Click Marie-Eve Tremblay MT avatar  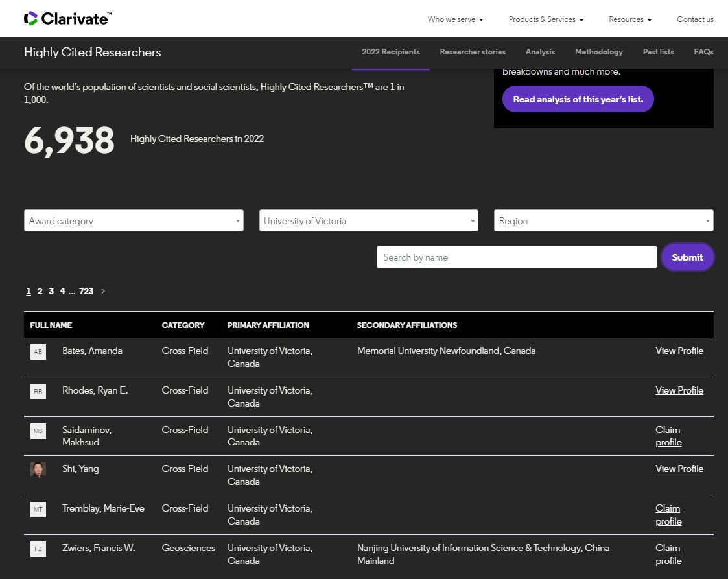pyautogui.click(x=38, y=510)
